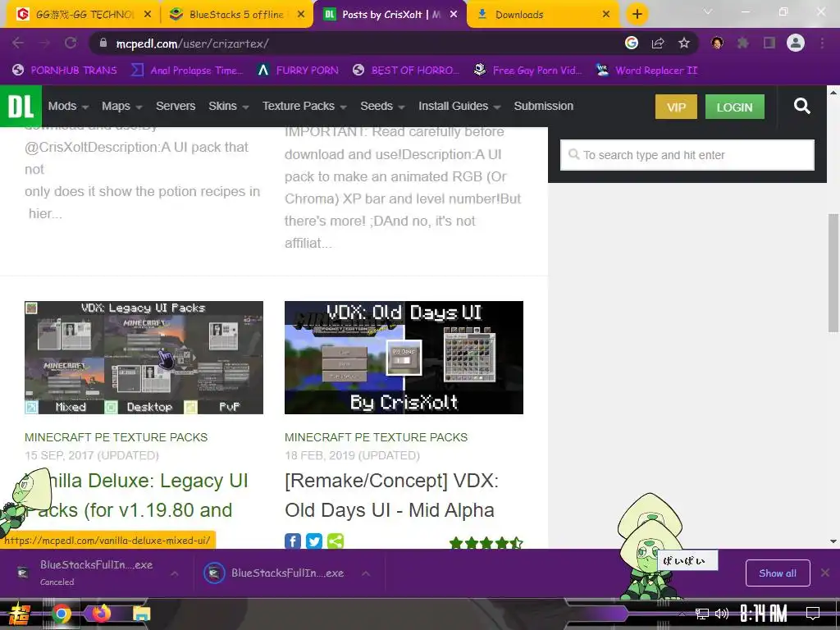Expand the Seeds dropdown menu

382,106
